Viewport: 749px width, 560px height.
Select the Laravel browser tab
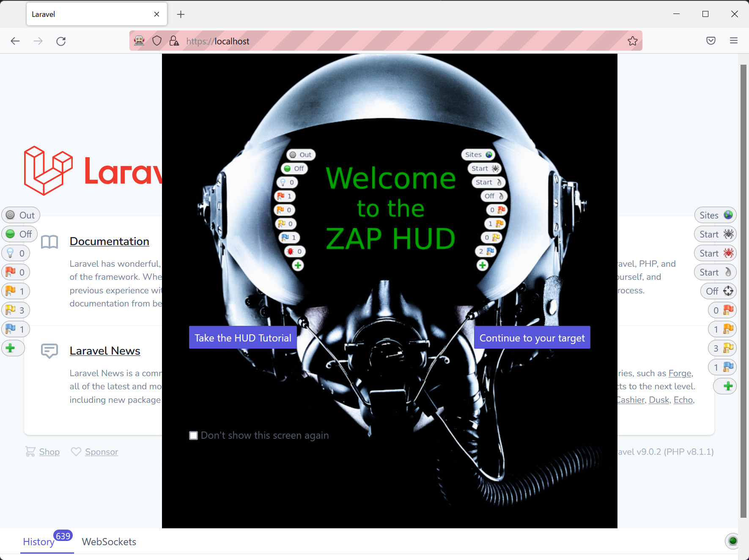[97, 14]
